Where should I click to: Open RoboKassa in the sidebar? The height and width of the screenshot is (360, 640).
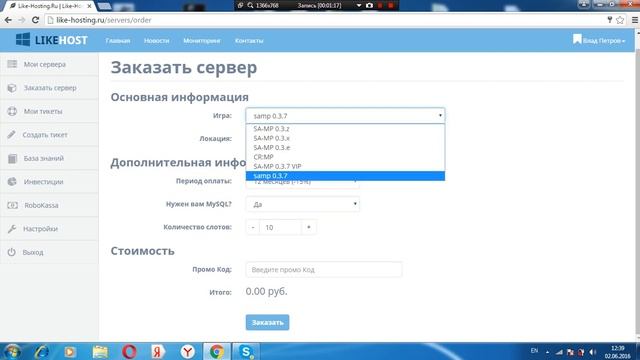pyautogui.click(x=49, y=205)
